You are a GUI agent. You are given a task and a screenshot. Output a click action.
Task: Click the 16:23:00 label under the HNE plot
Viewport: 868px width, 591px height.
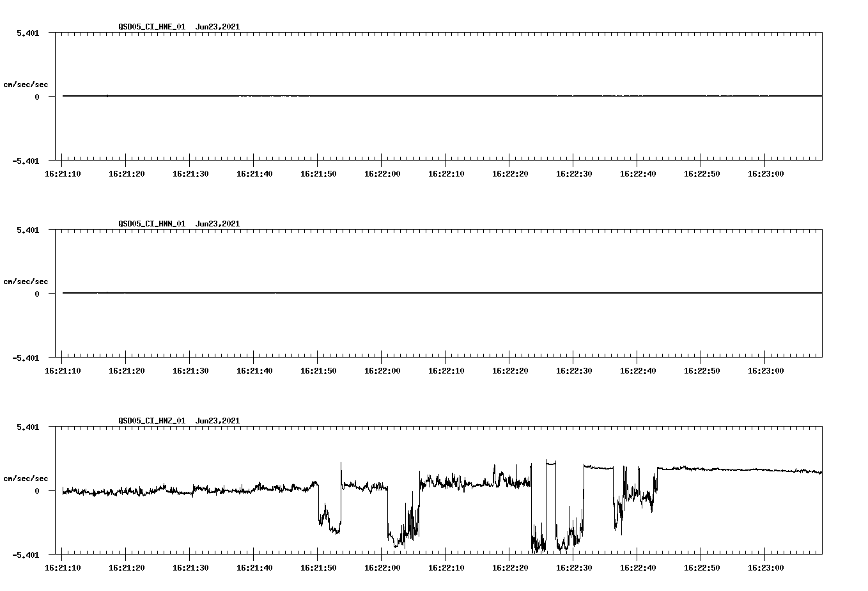point(766,174)
